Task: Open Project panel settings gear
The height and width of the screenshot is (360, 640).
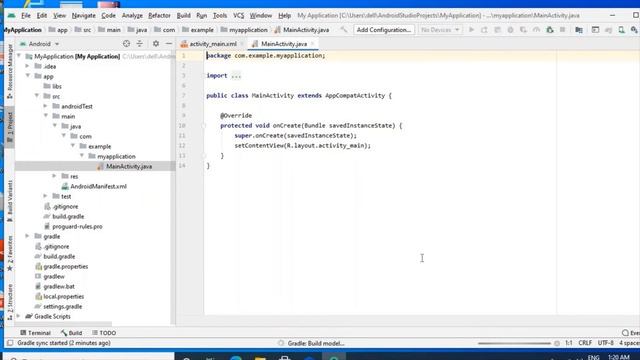Action: [x=156, y=44]
